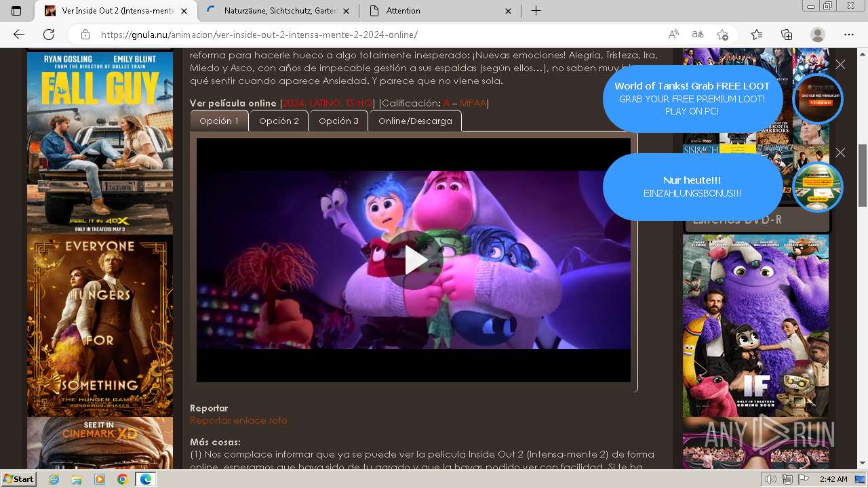
Task: Open Windows Media Player from taskbar
Action: tap(100, 479)
